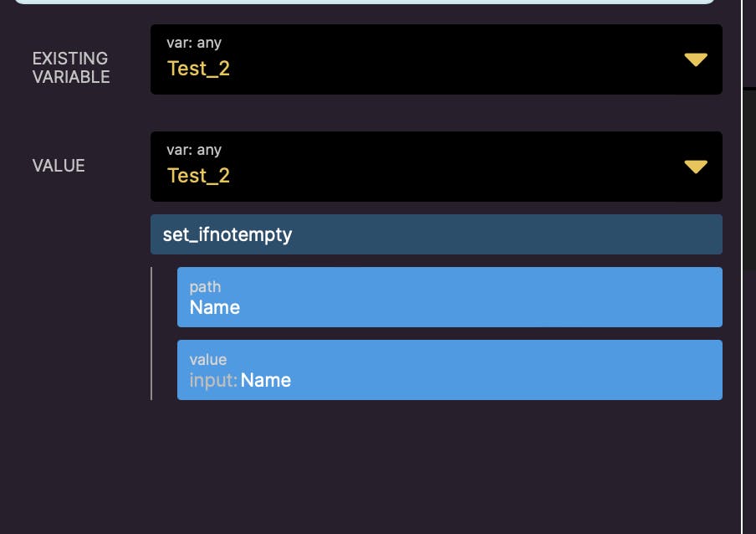Click the value field with input: Name

[x=449, y=370]
